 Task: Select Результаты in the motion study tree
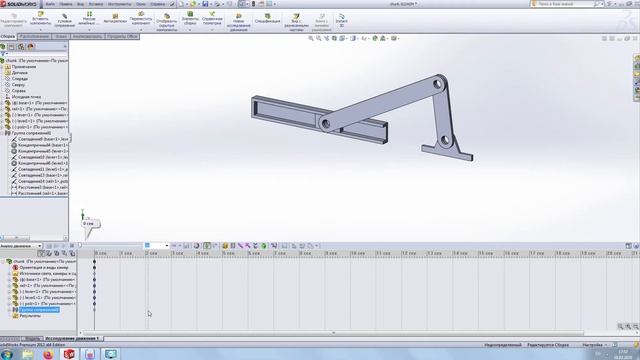pos(30,316)
